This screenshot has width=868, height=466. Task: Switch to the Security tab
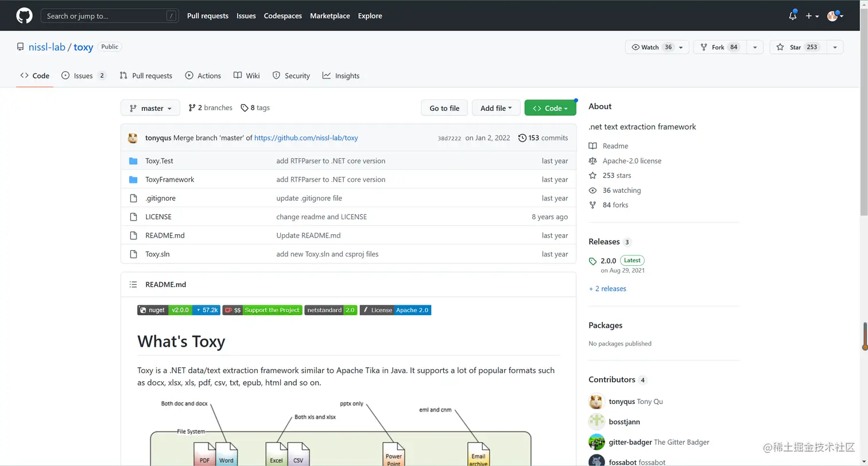coord(291,76)
